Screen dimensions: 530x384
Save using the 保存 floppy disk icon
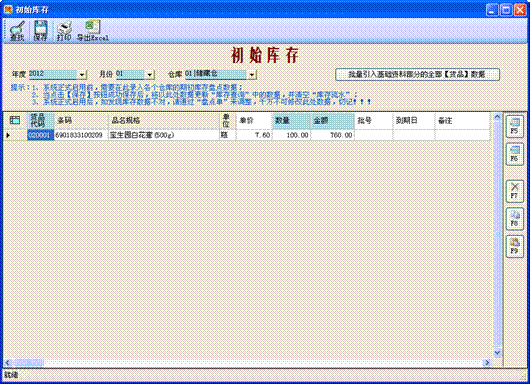[40, 31]
